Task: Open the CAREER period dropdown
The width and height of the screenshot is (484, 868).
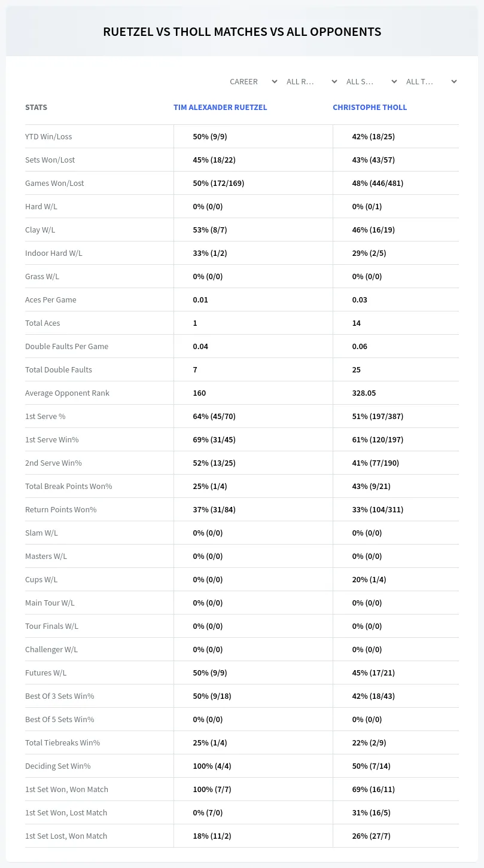Action: click(x=252, y=81)
